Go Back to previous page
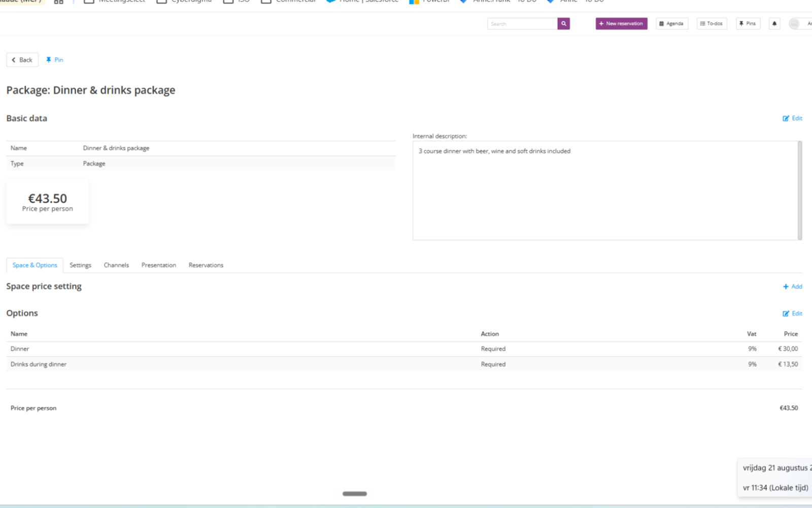The width and height of the screenshot is (812, 508). pos(22,60)
